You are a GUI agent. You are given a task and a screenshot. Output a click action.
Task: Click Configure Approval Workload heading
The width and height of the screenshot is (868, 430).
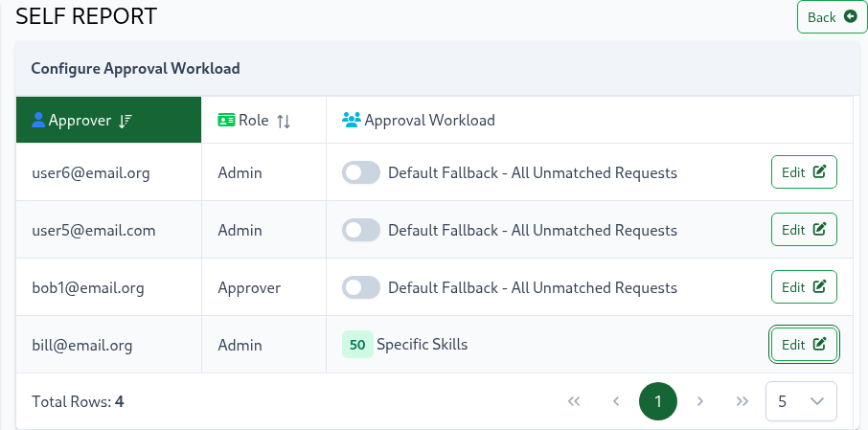pyautogui.click(x=136, y=69)
